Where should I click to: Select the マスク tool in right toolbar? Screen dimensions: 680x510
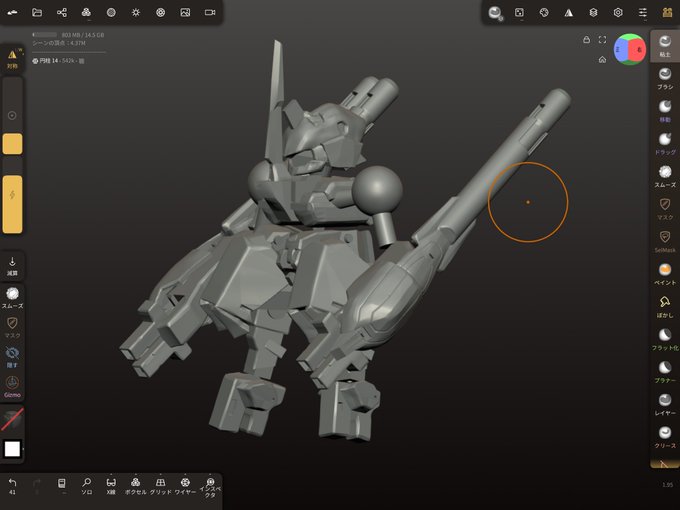tap(665, 209)
